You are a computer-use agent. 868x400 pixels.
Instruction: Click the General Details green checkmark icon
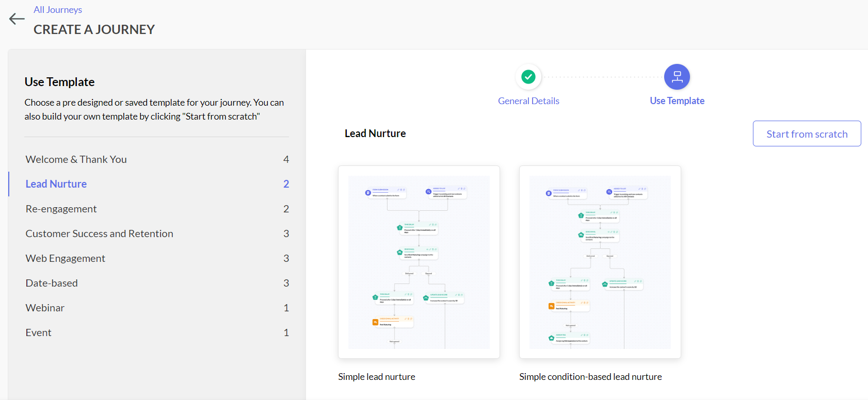point(528,77)
